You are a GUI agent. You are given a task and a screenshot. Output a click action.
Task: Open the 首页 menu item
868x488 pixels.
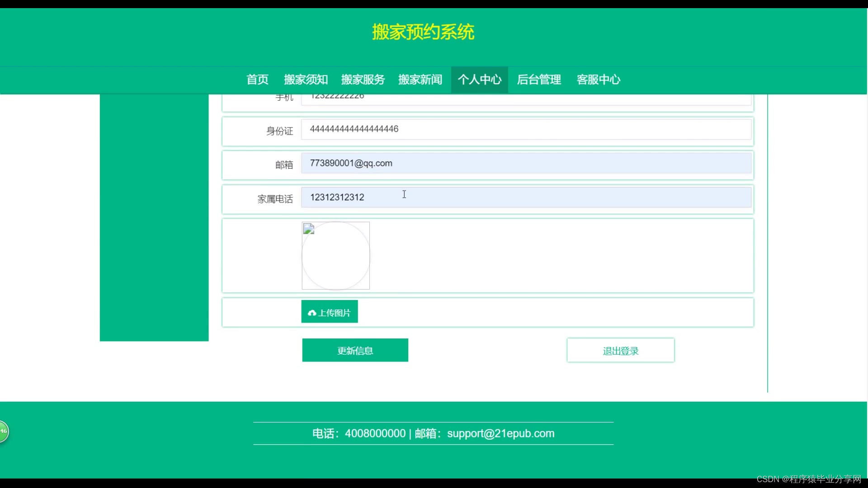coord(257,80)
